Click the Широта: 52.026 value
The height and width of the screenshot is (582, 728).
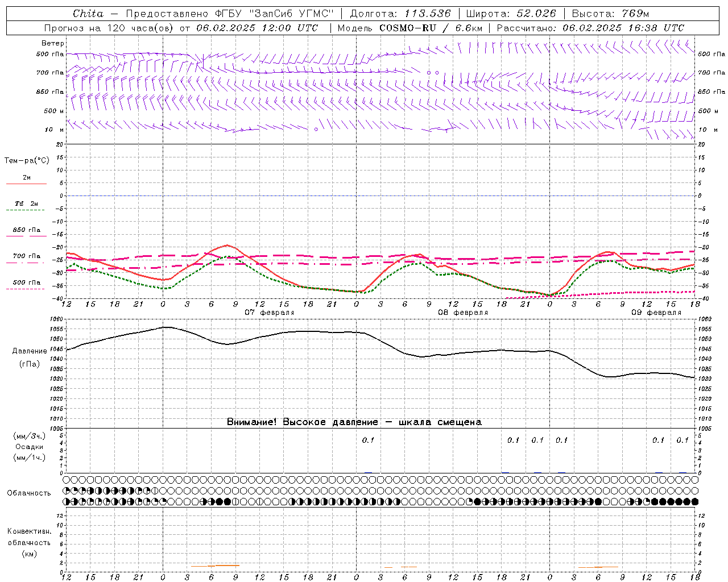pyautogui.click(x=511, y=14)
